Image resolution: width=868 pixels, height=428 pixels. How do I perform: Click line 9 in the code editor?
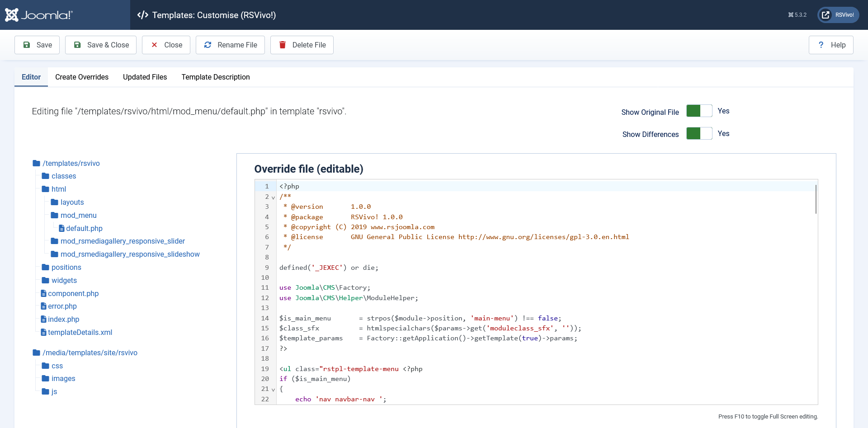(329, 268)
